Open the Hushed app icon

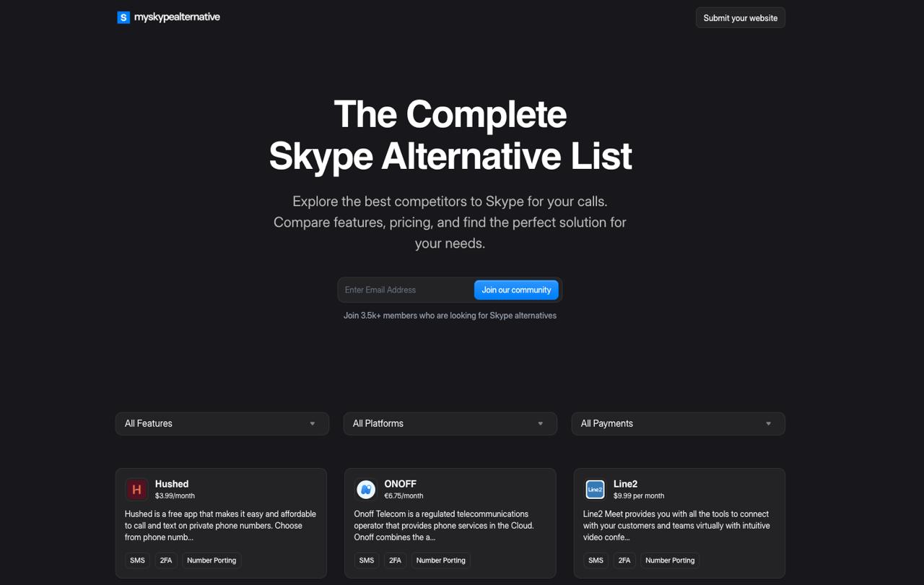click(x=136, y=490)
